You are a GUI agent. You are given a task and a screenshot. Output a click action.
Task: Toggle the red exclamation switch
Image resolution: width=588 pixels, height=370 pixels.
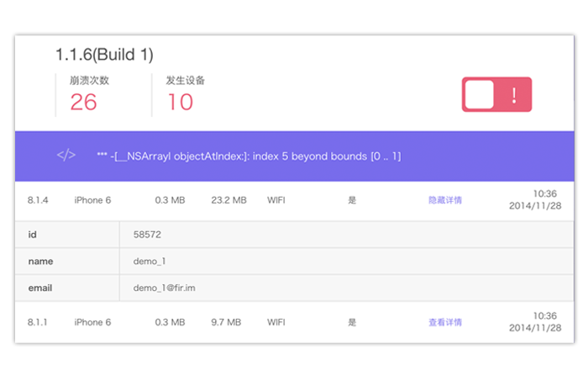(x=496, y=95)
